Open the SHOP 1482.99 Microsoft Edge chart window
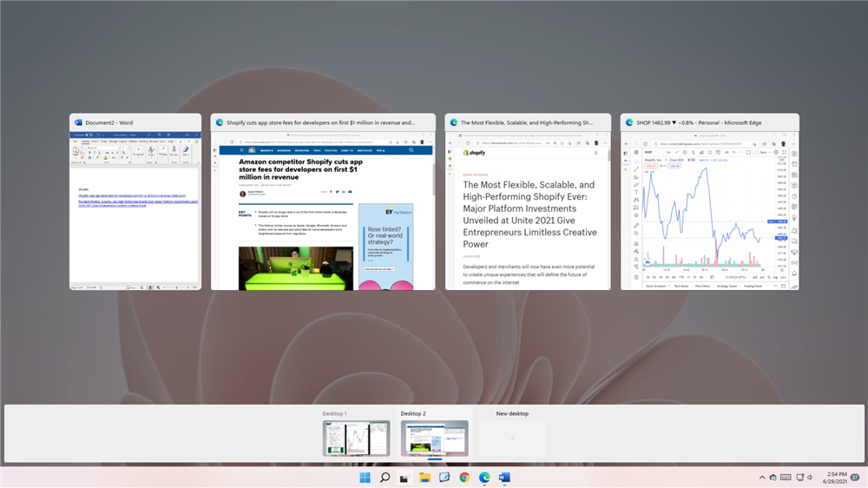The image size is (868, 488). [x=710, y=201]
